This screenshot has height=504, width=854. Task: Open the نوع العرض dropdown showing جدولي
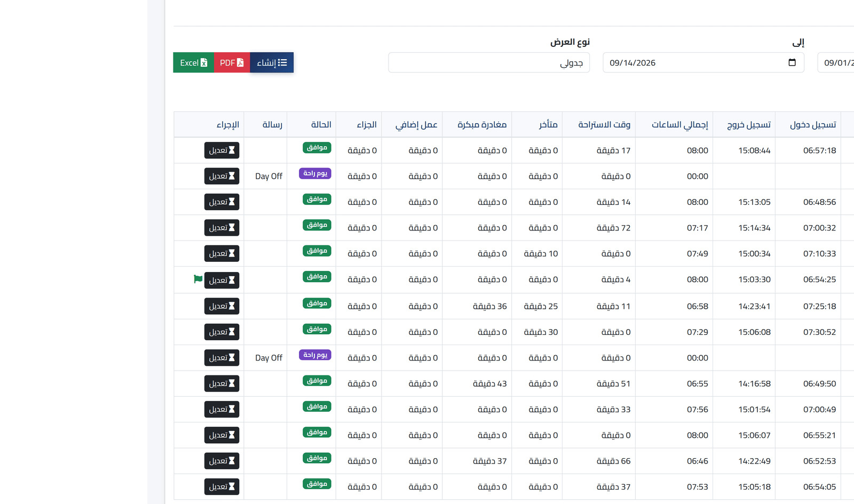point(489,62)
